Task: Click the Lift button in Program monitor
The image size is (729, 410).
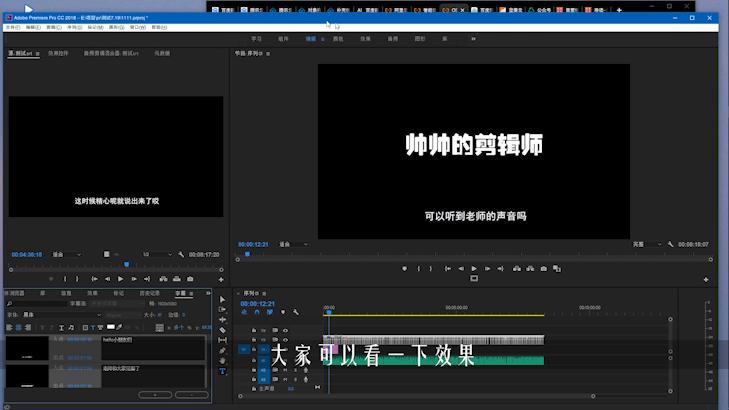Action: pos(517,269)
